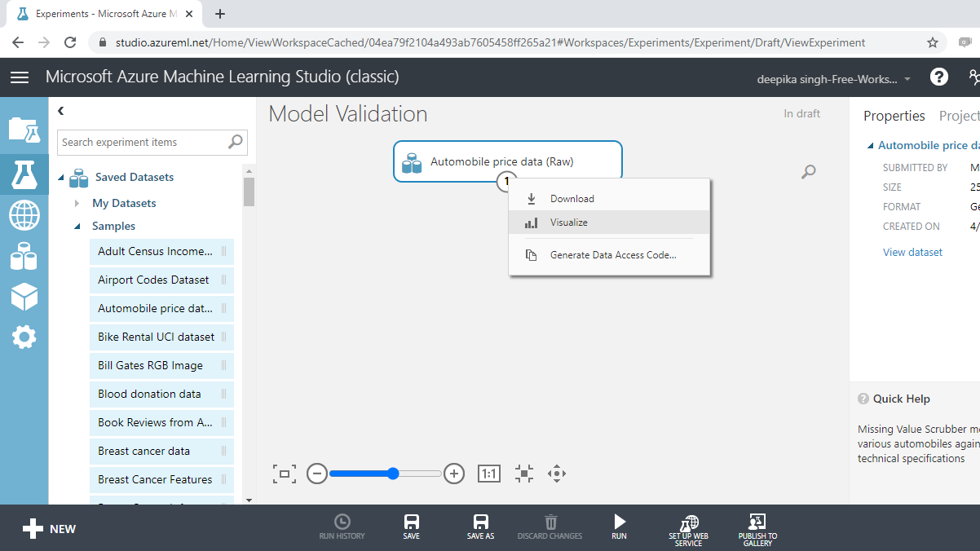Select Adult Census Income dataset
The width and height of the screenshot is (980, 551).
(162, 251)
